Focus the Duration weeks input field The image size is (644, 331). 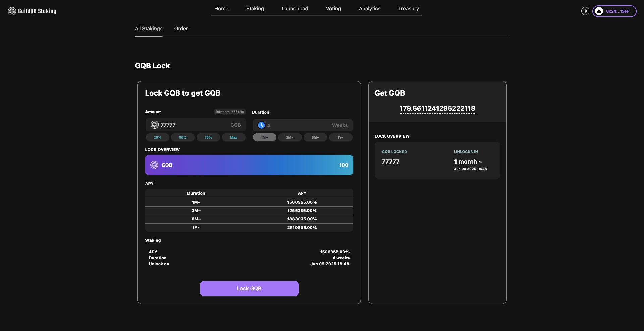point(303,125)
